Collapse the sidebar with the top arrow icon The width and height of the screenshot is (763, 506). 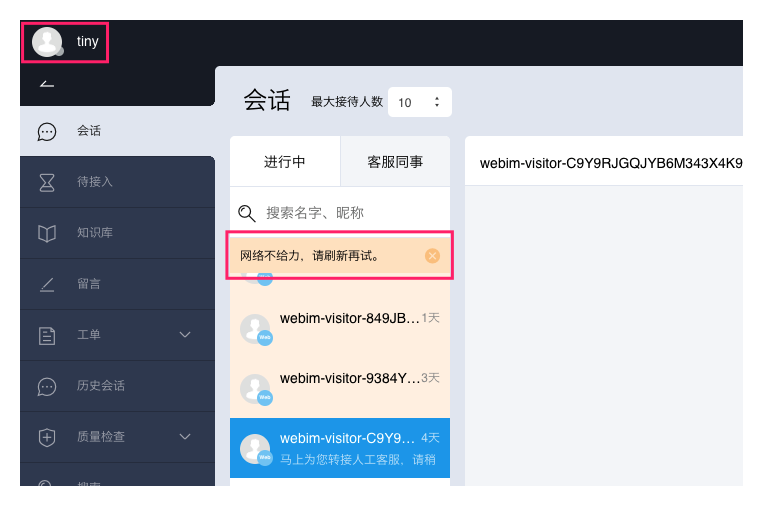pyautogui.click(x=46, y=83)
